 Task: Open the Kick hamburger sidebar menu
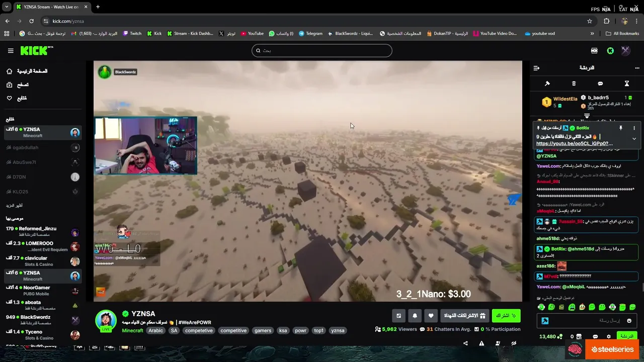pyautogui.click(x=11, y=50)
